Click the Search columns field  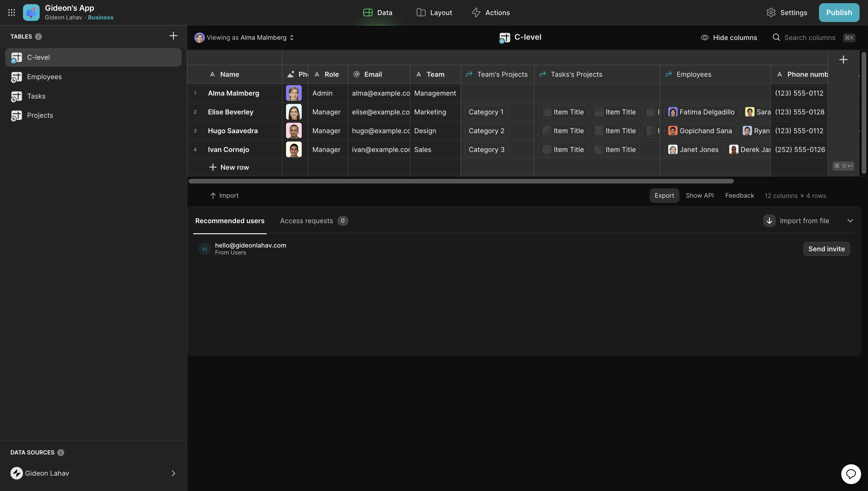[x=813, y=37]
